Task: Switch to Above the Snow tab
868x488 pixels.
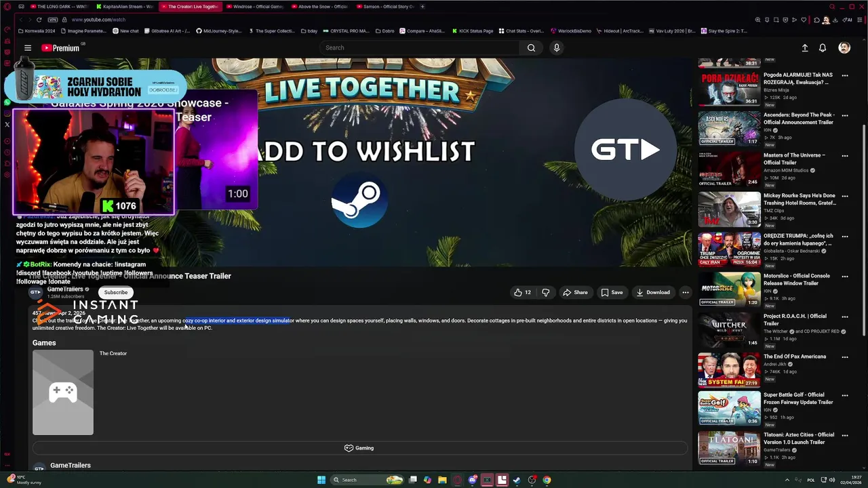Action: 319,6
